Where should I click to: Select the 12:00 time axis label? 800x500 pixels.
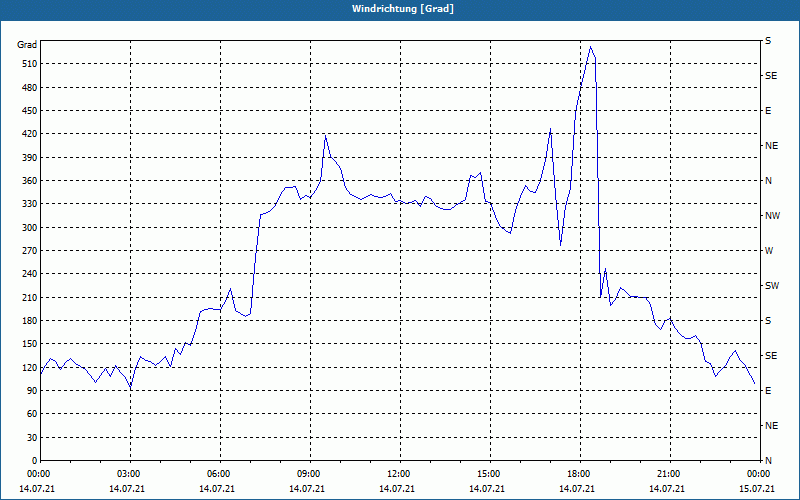[399, 474]
